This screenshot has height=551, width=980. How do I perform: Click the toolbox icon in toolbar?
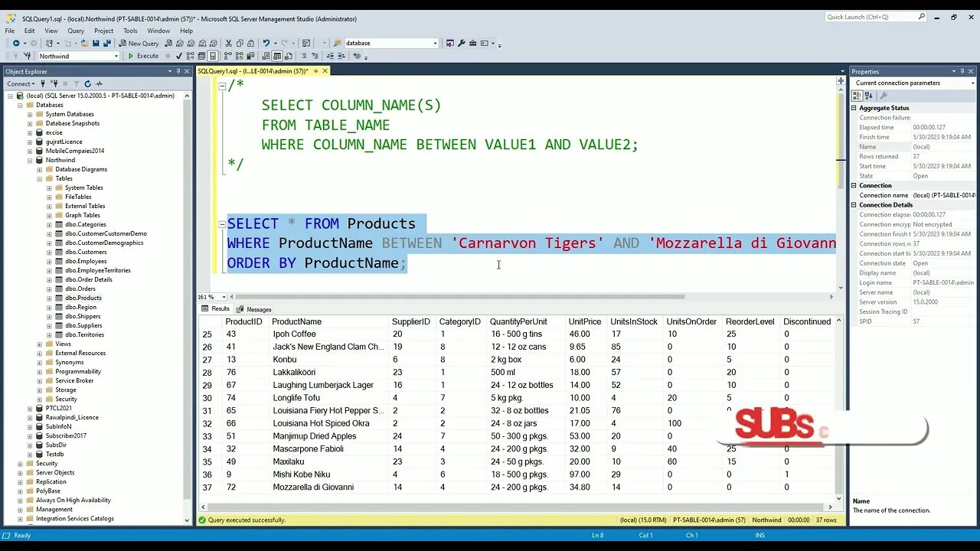[472, 44]
